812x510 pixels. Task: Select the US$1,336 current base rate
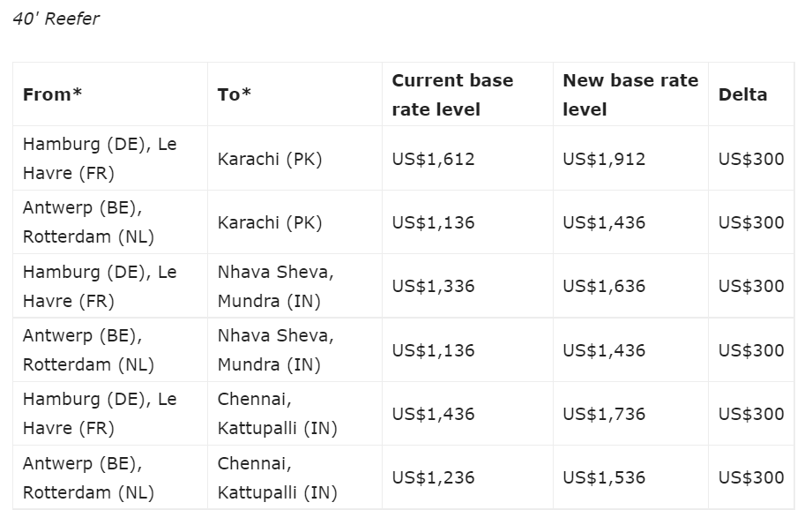[x=433, y=286]
